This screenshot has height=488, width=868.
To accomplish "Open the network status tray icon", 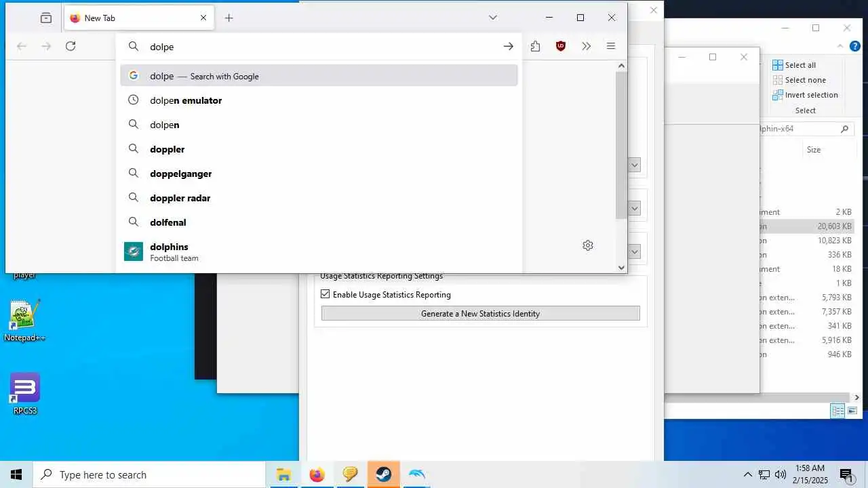I will click(x=764, y=474).
